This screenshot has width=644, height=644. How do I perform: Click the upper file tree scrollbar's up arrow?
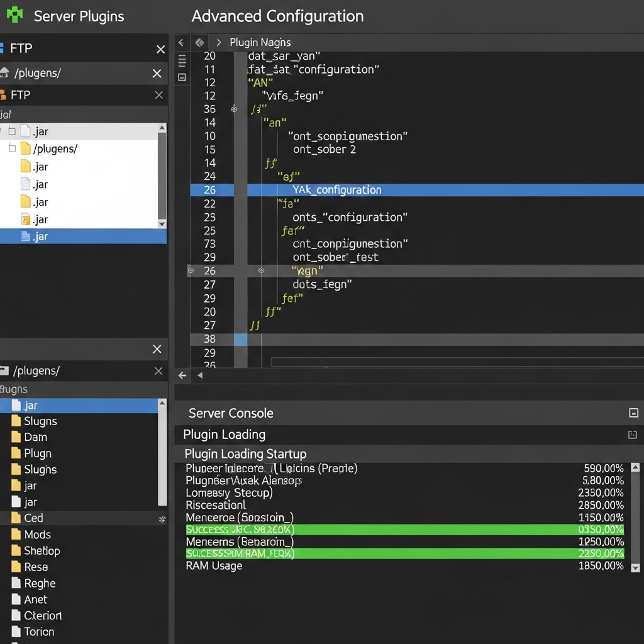coord(162,128)
